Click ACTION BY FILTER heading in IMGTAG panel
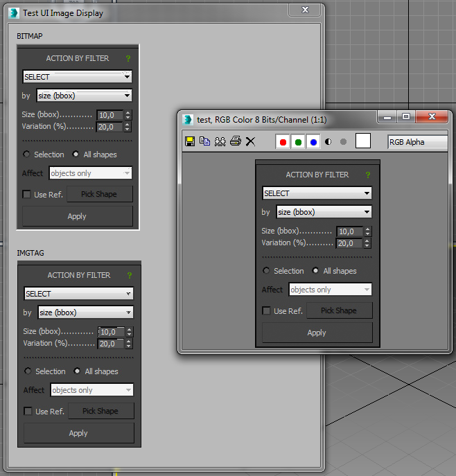The height and width of the screenshot is (476, 456). point(79,275)
